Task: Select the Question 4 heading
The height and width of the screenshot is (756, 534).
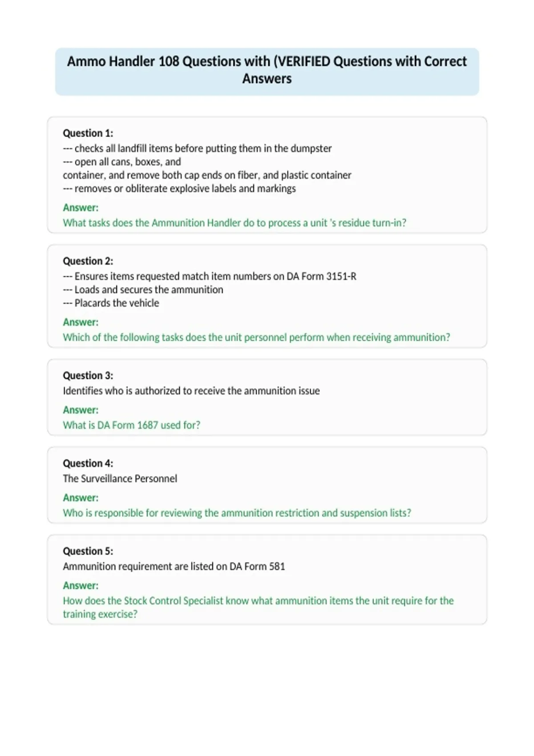Action: (88, 463)
